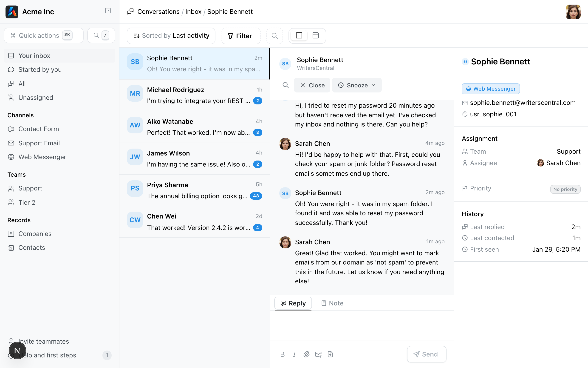Click the round N badge at bottom left
The image size is (588, 368).
point(17,351)
